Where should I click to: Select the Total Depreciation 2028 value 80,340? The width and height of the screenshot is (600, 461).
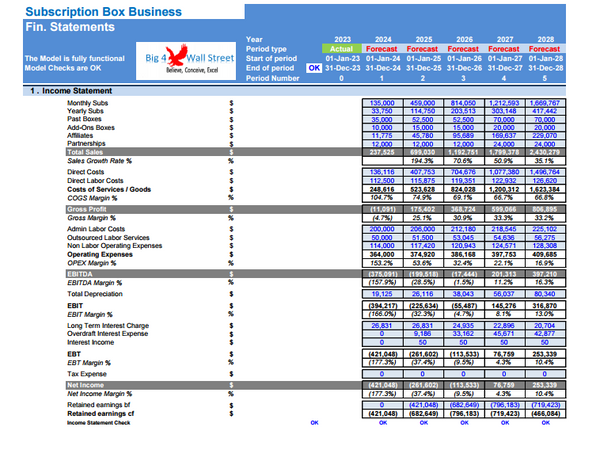(544, 296)
